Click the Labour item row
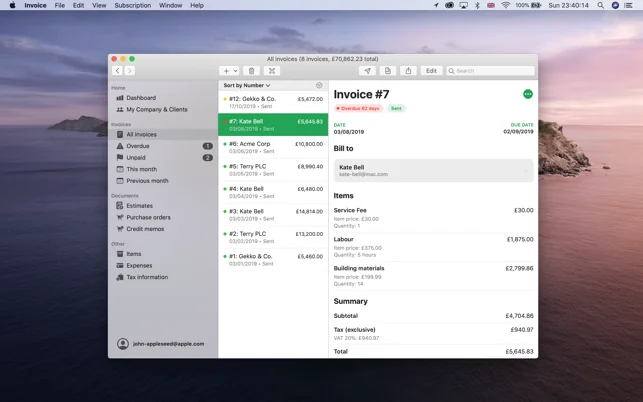This screenshot has width=643, height=402. pyautogui.click(x=433, y=247)
